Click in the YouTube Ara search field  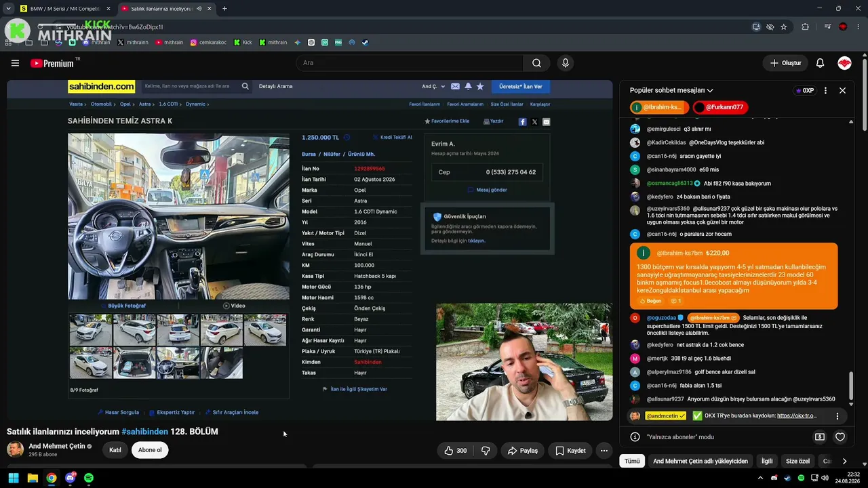point(409,63)
